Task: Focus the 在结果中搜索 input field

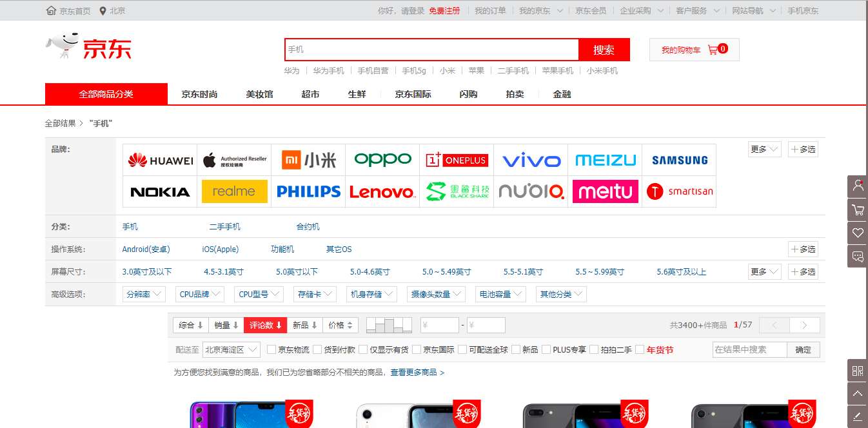Action: pyautogui.click(x=750, y=350)
